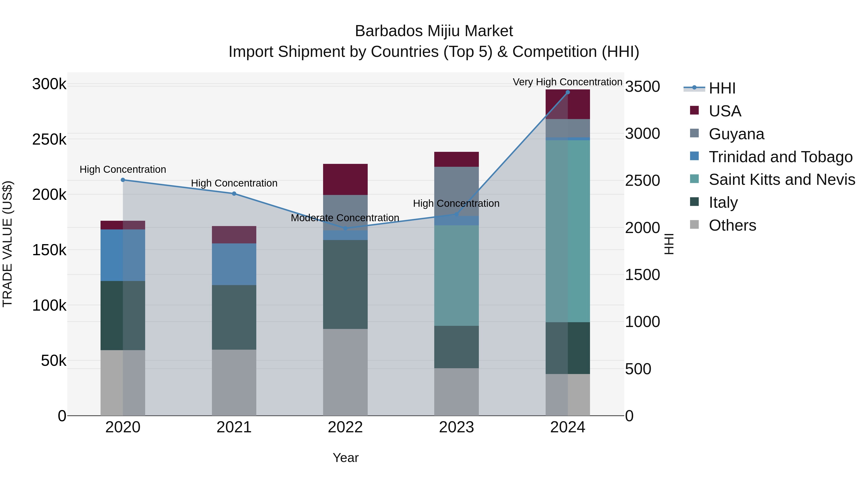Toggle the USA legend entry

pos(715,111)
